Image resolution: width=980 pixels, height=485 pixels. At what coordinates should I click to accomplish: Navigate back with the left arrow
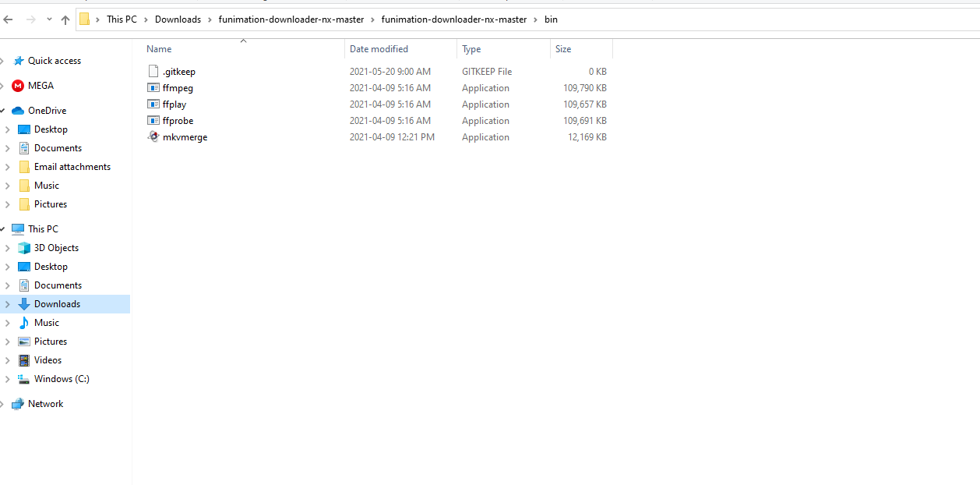point(9,19)
